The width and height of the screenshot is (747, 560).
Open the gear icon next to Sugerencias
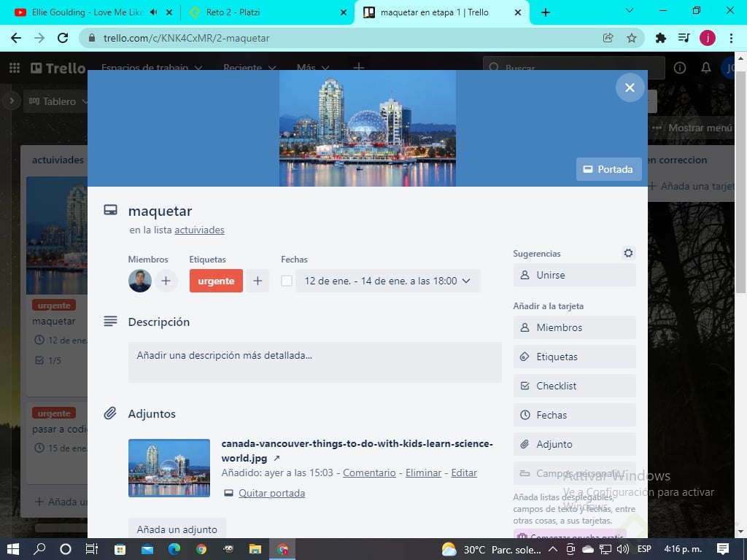pos(628,253)
